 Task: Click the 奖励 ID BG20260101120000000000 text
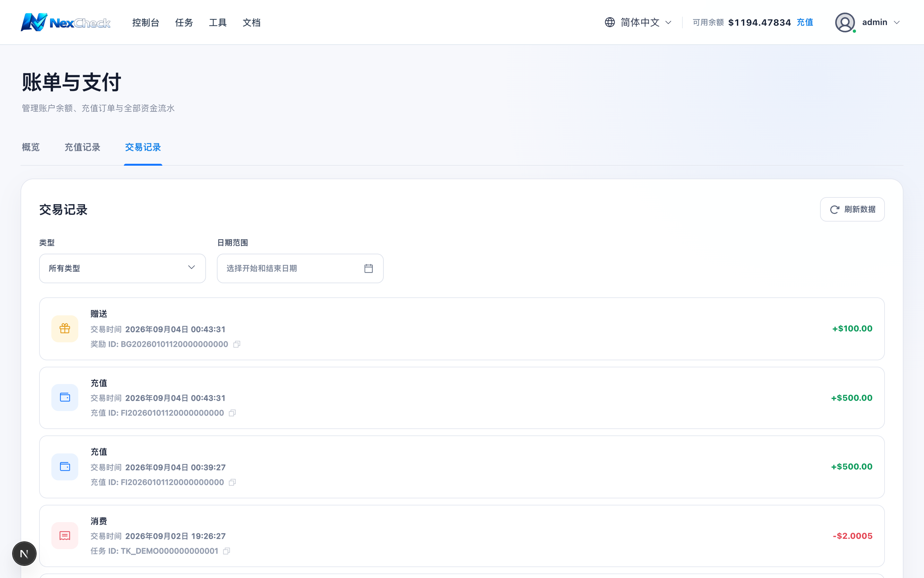click(159, 345)
